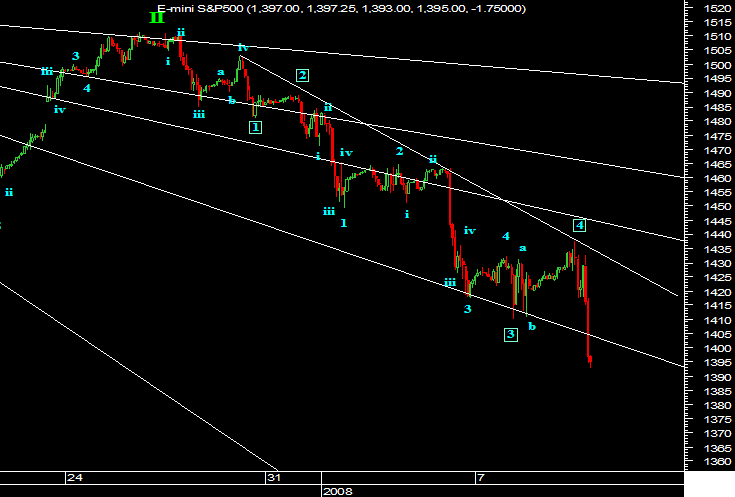Click the 1405 price axis label

pyautogui.click(x=717, y=334)
